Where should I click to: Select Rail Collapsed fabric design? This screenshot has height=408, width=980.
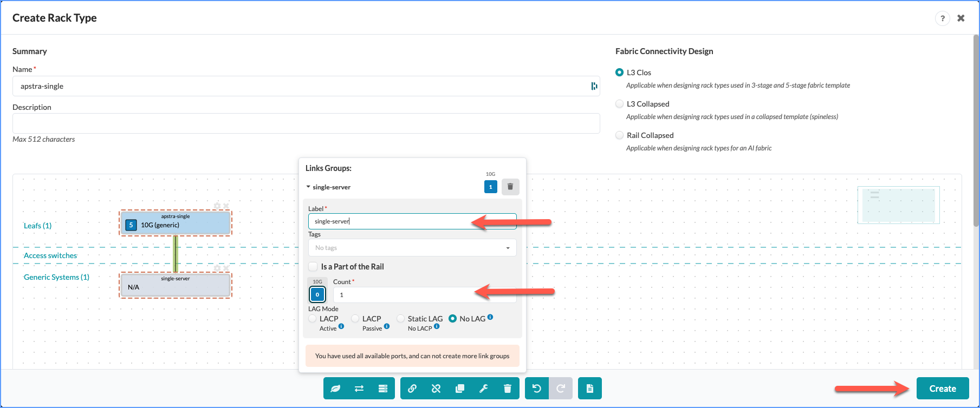click(x=620, y=135)
